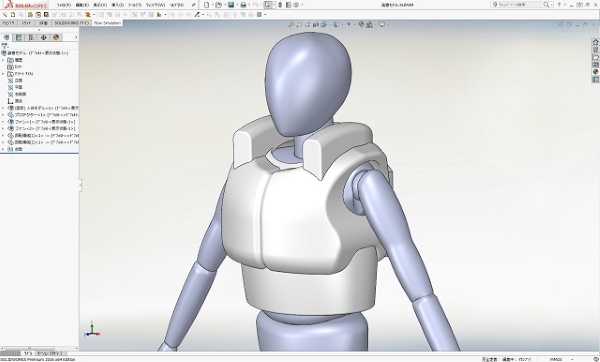Screen dimensions: 600x362
Task: Click the Save floppy disk icon
Action: tap(231, 5)
